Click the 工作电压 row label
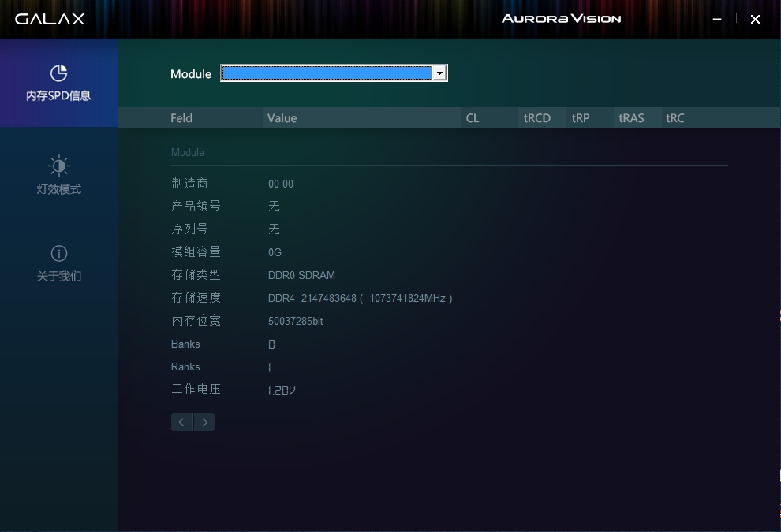 (196, 389)
